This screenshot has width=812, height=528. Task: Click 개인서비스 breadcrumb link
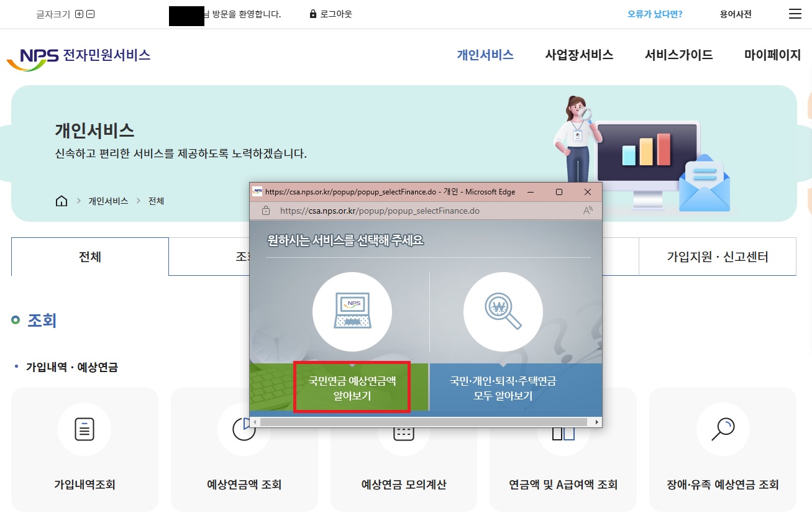(108, 201)
